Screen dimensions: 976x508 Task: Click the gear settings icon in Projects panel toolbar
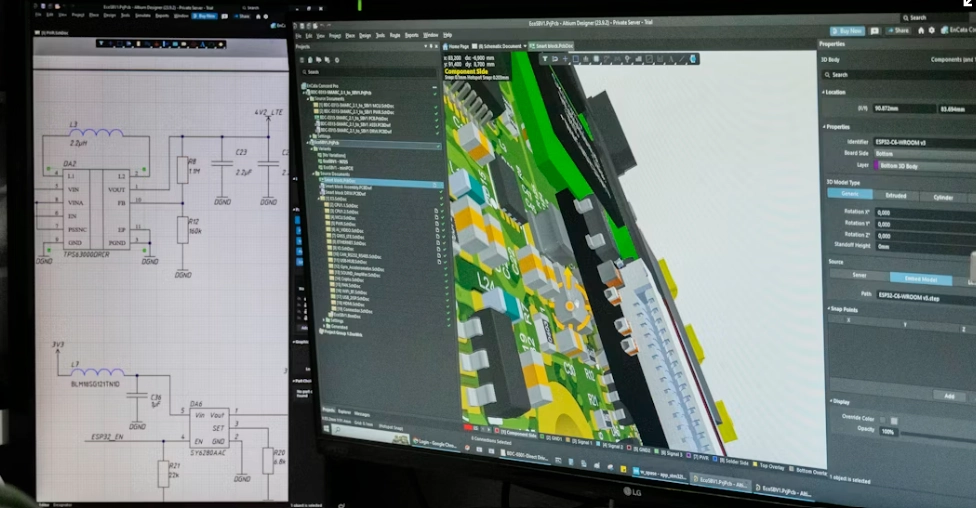coord(337,60)
